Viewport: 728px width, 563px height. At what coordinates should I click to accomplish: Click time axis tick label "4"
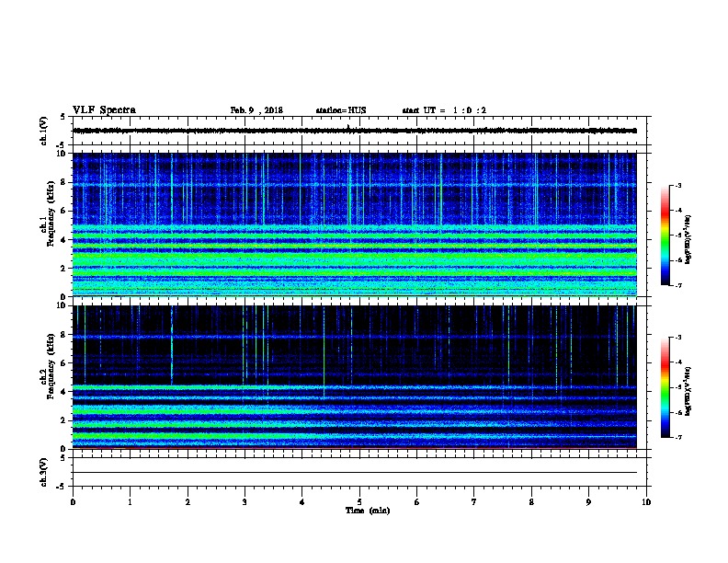pos(302,502)
